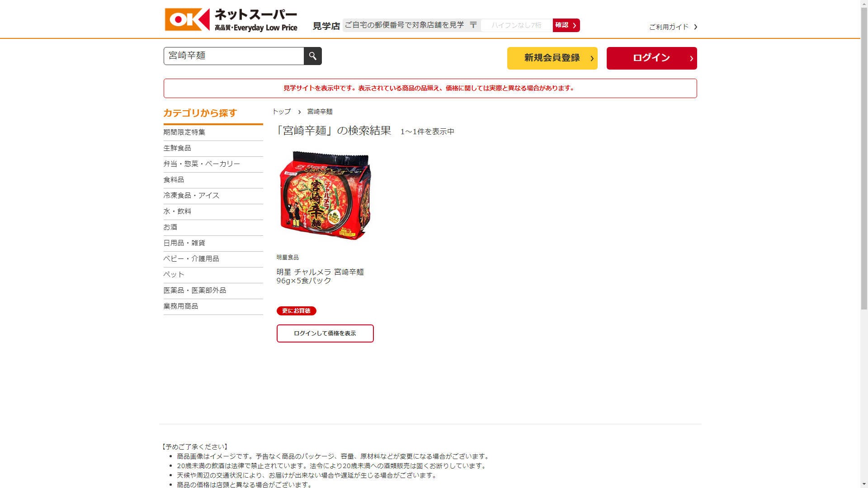This screenshot has width=868, height=488.
Task: Click the vertical page scrollbar
Action: [864, 244]
